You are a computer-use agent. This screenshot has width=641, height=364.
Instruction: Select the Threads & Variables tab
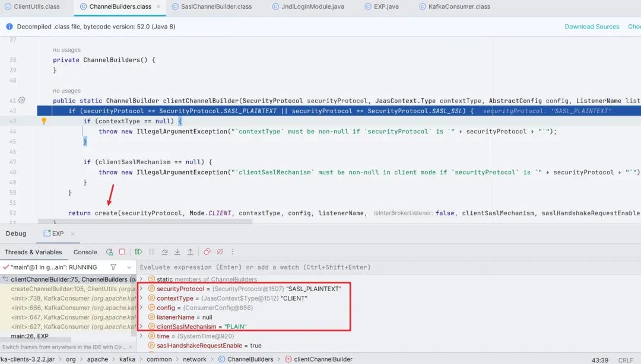coord(33,252)
